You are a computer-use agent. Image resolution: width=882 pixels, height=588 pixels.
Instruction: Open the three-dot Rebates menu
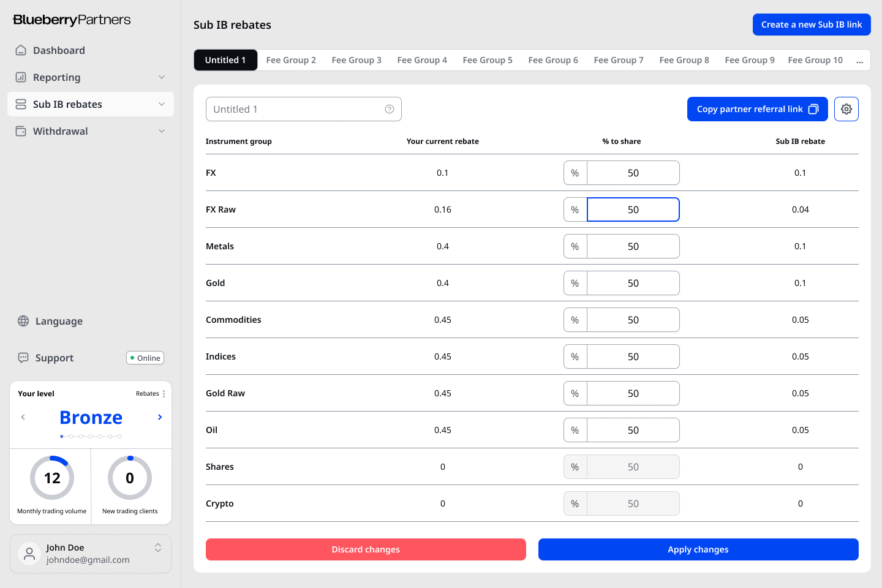[164, 394]
